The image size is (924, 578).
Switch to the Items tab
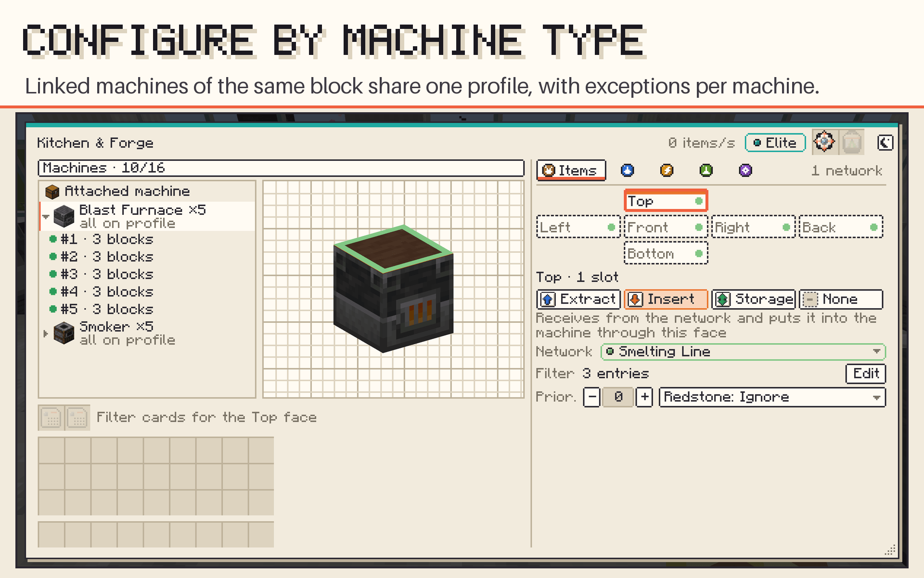click(x=571, y=171)
